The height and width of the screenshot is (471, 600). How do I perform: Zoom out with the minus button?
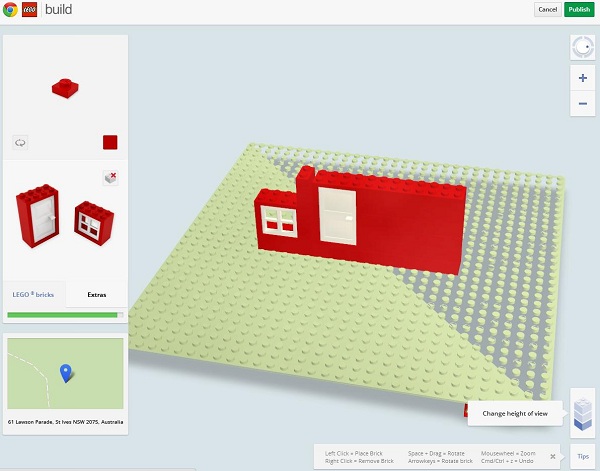[582, 103]
